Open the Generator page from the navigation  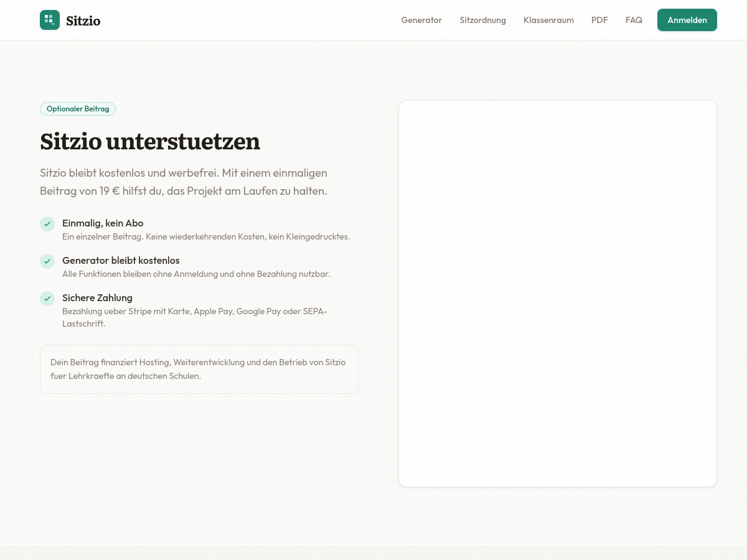pyautogui.click(x=421, y=20)
